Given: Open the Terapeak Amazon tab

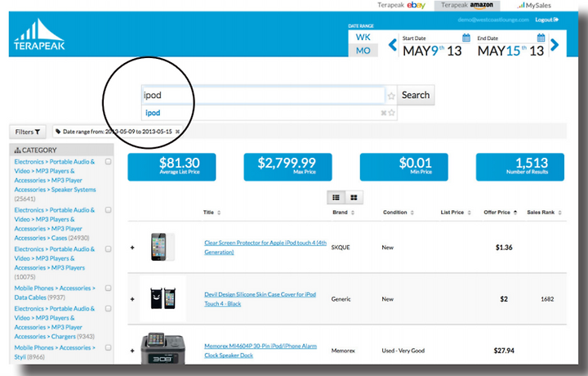Looking at the screenshot, I should [467, 5].
